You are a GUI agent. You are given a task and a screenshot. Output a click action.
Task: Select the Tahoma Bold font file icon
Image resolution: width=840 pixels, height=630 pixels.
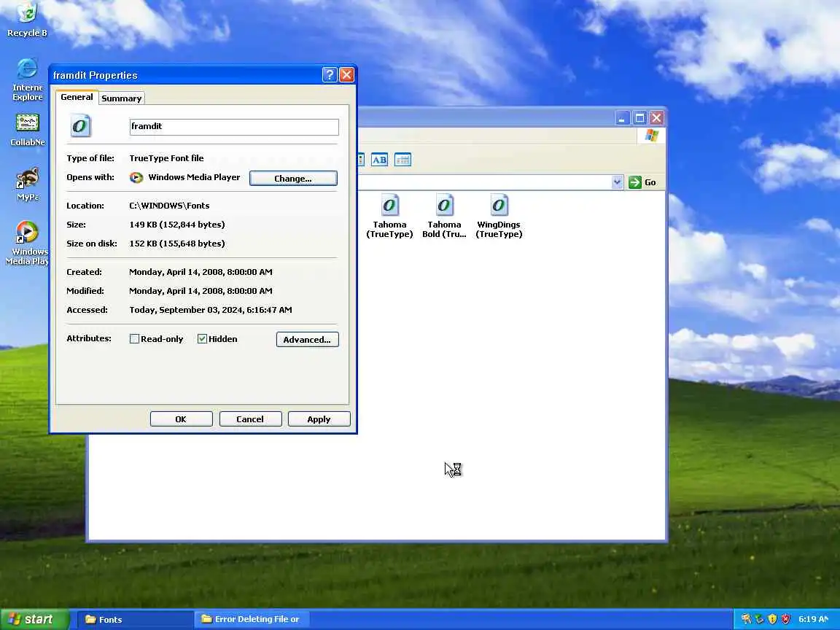(x=444, y=206)
